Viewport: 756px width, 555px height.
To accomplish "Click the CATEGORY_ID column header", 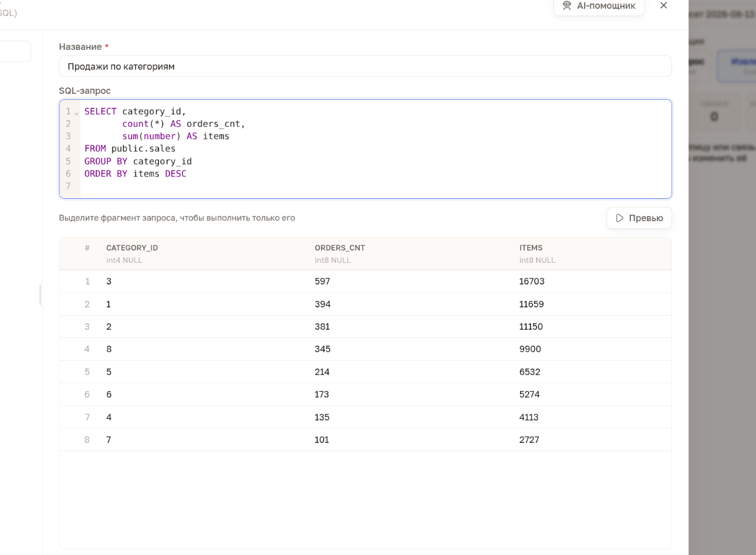I will 132,248.
